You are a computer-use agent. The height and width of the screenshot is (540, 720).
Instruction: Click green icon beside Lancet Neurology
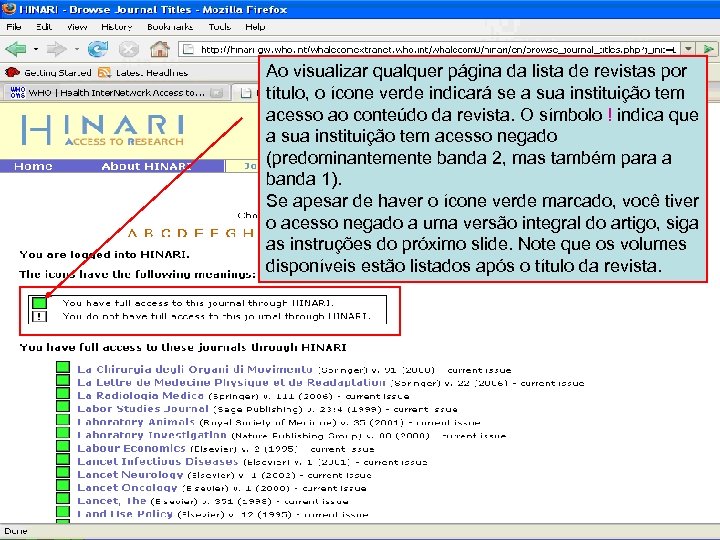click(x=63, y=472)
